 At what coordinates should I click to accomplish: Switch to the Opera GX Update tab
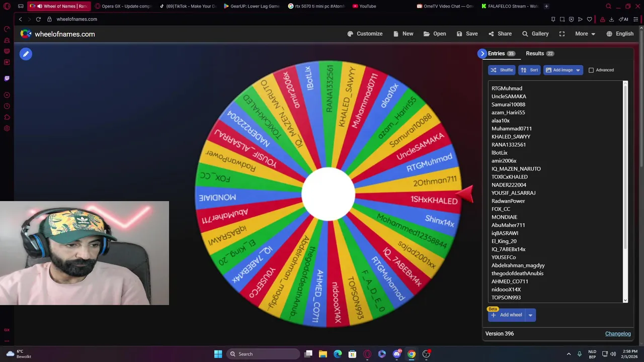[123, 6]
